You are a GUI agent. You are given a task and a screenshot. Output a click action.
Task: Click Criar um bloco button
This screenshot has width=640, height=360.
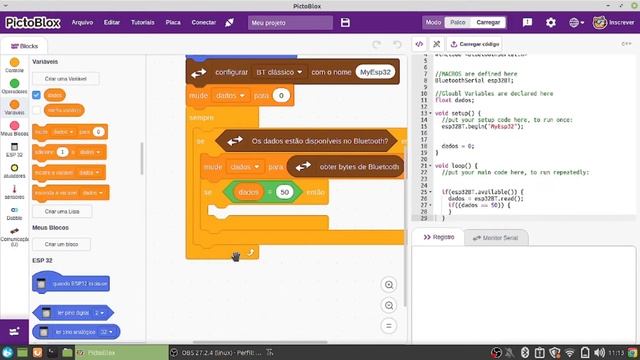click(x=61, y=244)
